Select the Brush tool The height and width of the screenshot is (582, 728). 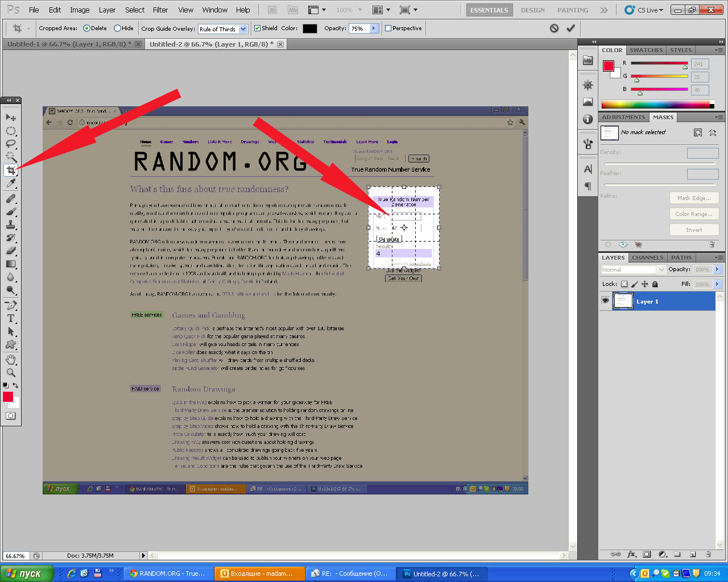click(11, 211)
